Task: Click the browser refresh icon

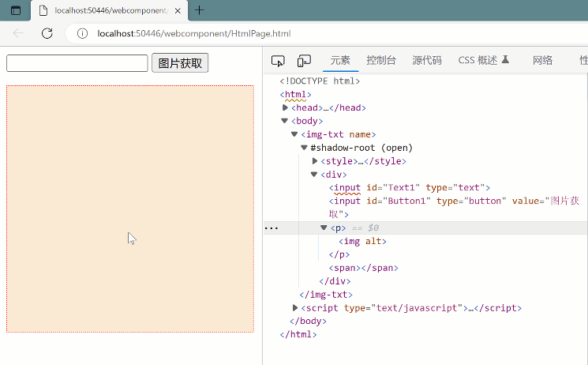Action: (47, 33)
